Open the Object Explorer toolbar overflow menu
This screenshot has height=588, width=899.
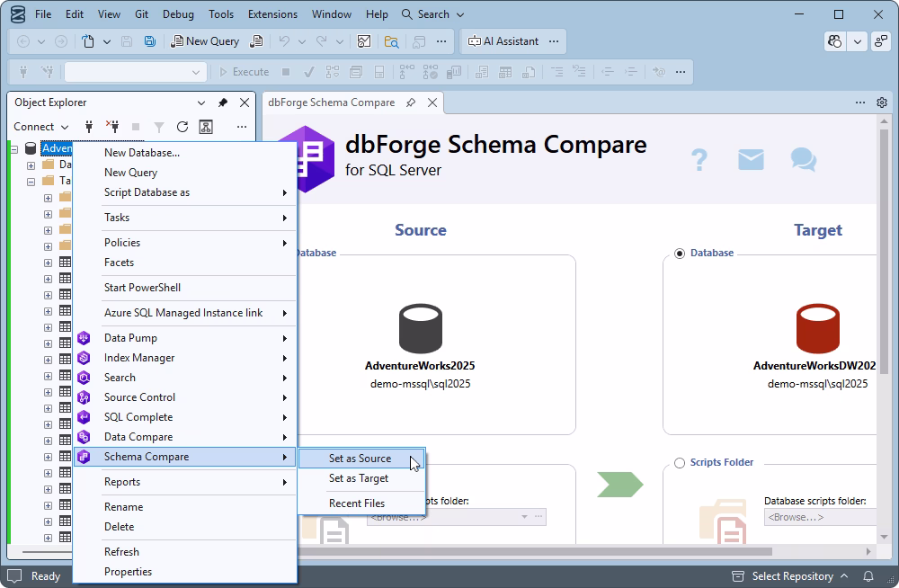click(242, 127)
